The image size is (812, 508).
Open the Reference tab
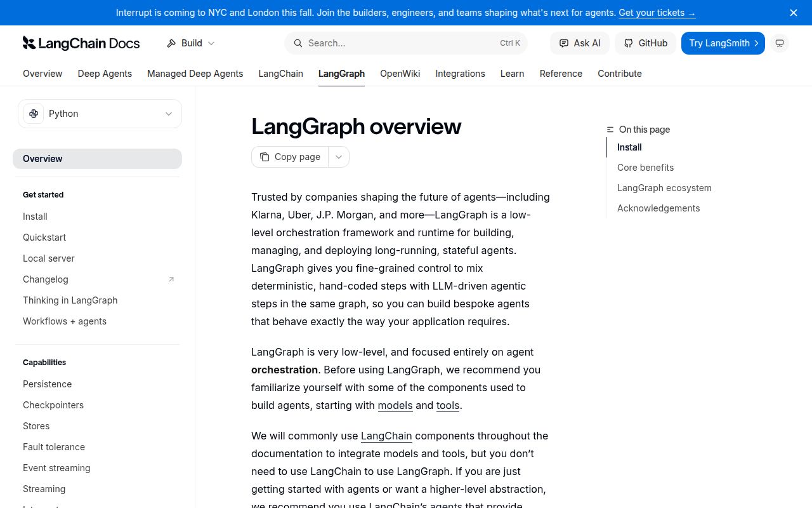point(561,74)
